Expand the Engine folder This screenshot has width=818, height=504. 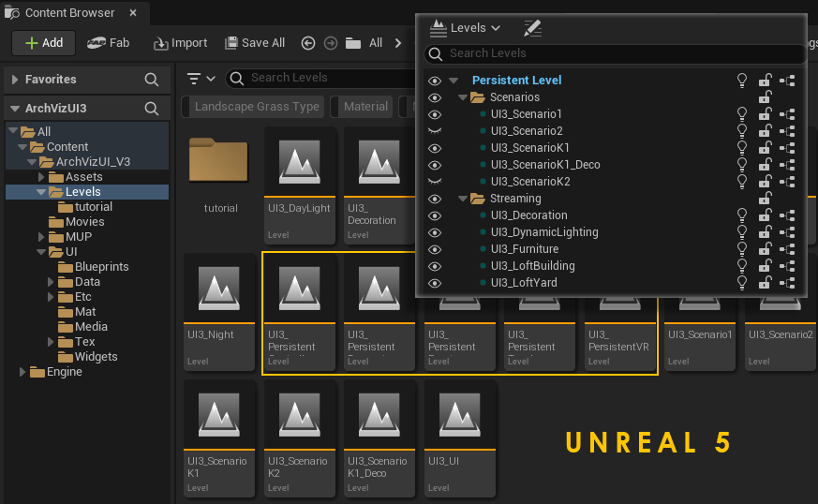click(x=22, y=372)
